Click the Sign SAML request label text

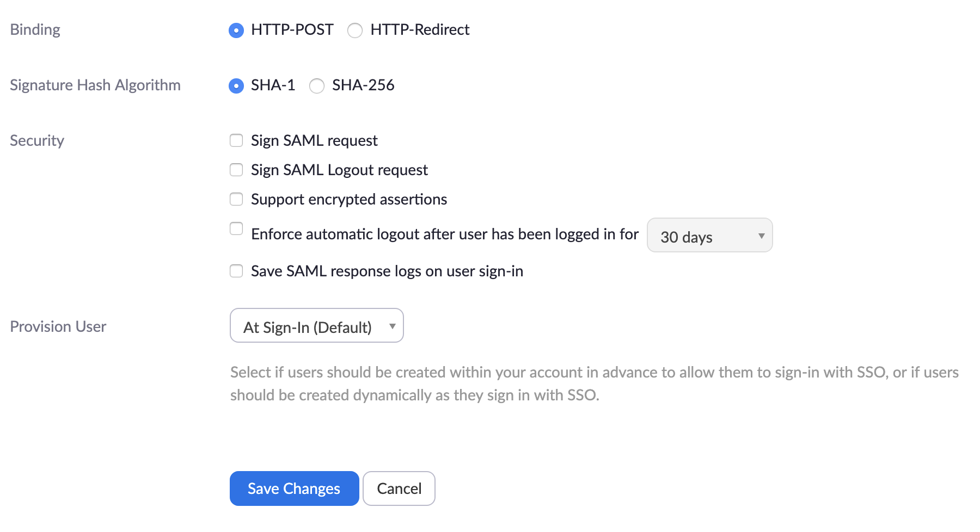314,140
